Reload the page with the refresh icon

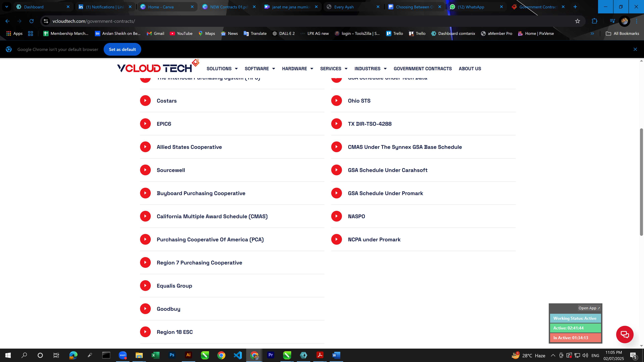point(32,21)
